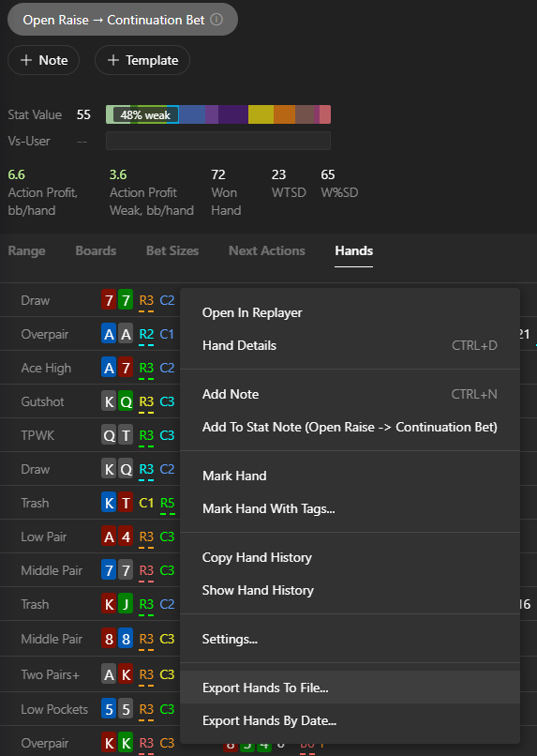Click the red K card in Two Pairs+ row
The image size is (537, 756).
tap(126, 674)
